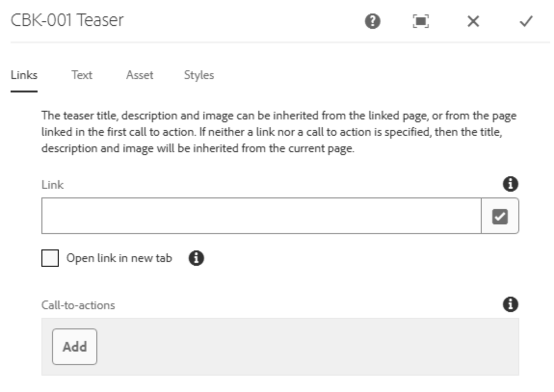Confirm changes with the Done checkmark icon
This screenshot has width=554, height=392.
(526, 21)
